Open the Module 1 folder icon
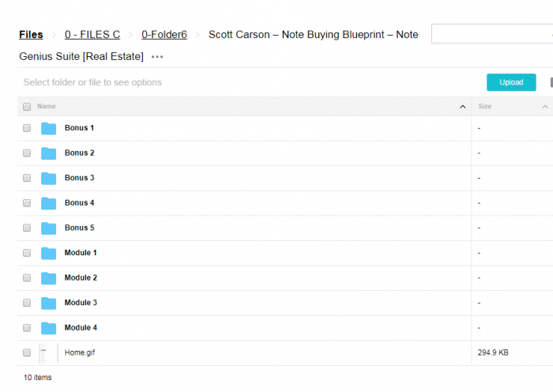 [x=48, y=254]
